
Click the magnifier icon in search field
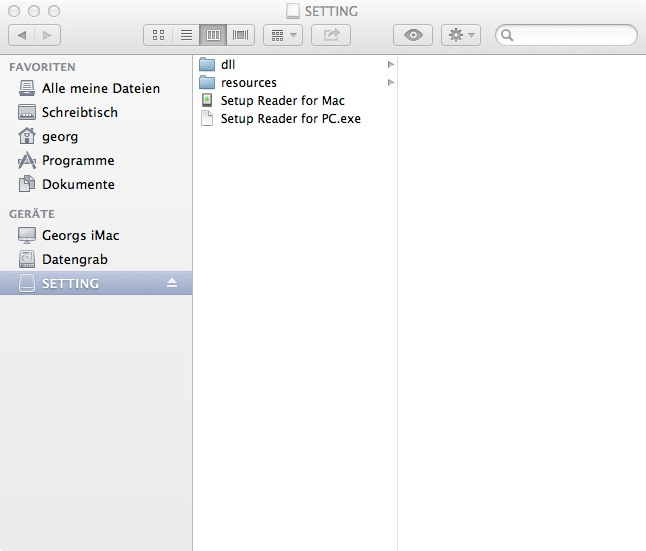pos(507,35)
